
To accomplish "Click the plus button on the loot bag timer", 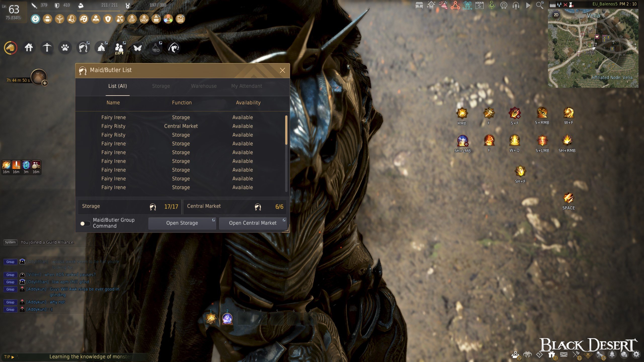I will tap(45, 83).
